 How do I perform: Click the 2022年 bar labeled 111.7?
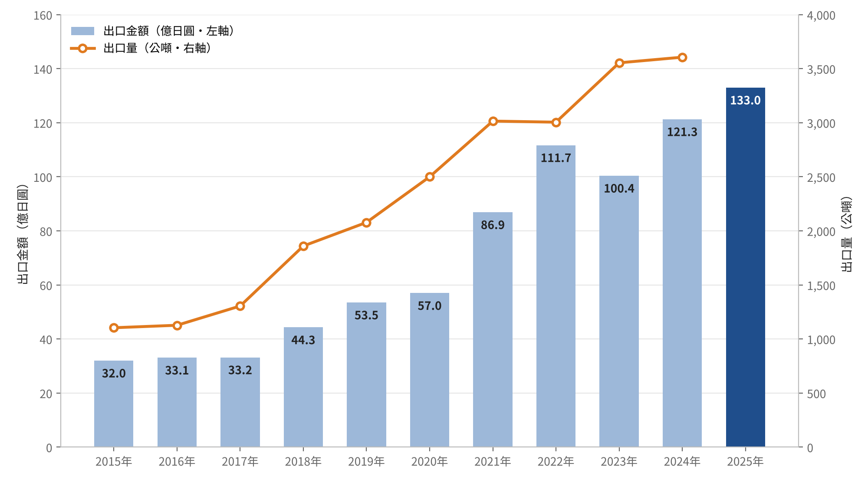(x=556, y=296)
